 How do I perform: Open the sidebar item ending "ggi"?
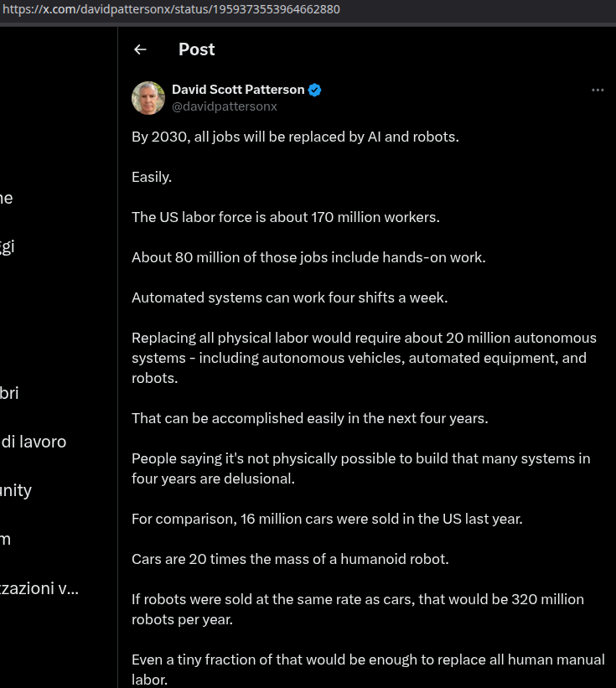8,247
